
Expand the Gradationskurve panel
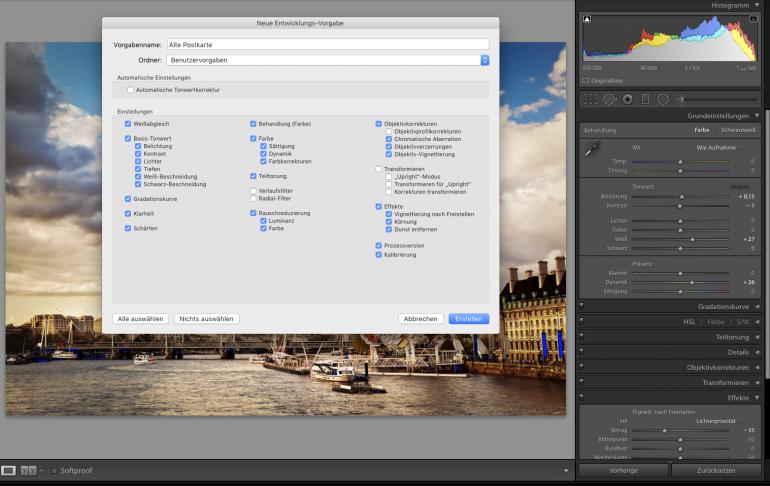(723, 306)
